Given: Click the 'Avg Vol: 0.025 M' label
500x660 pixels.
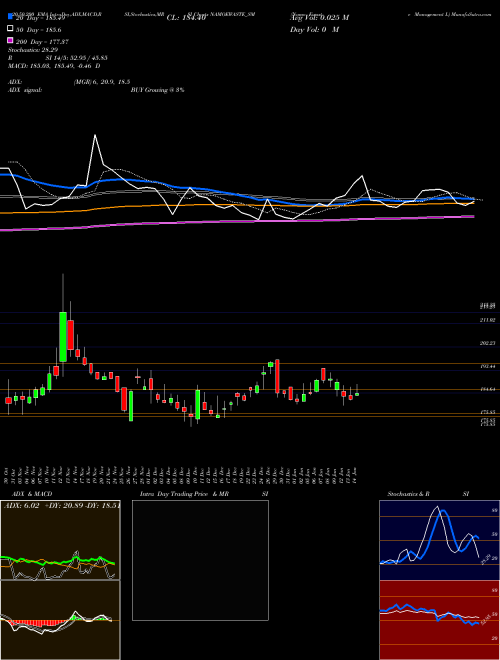Looking at the screenshot, I should [x=319, y=18].
